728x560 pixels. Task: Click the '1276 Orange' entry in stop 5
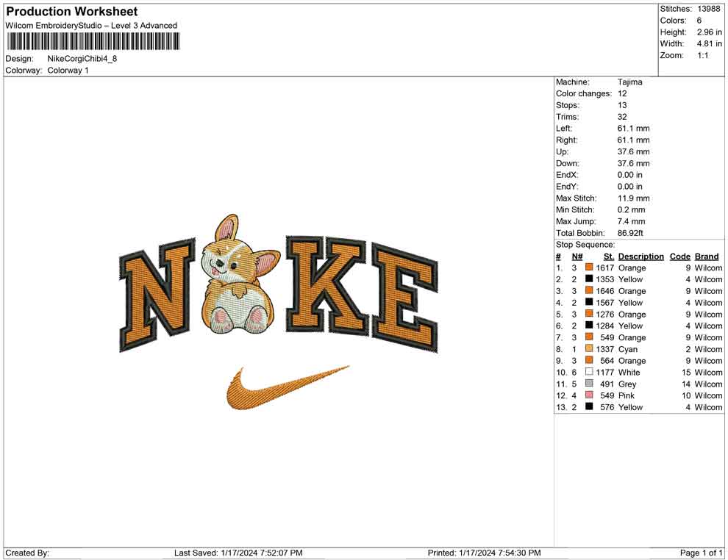(621, 314)
